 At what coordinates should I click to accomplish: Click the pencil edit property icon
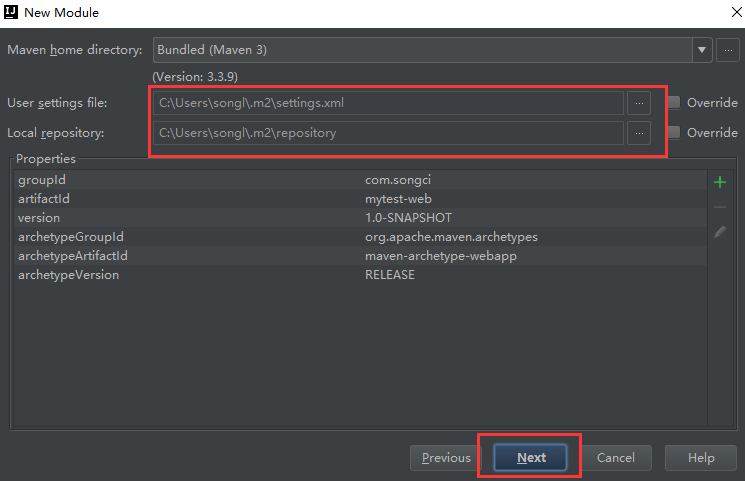(x=720, y=232)
